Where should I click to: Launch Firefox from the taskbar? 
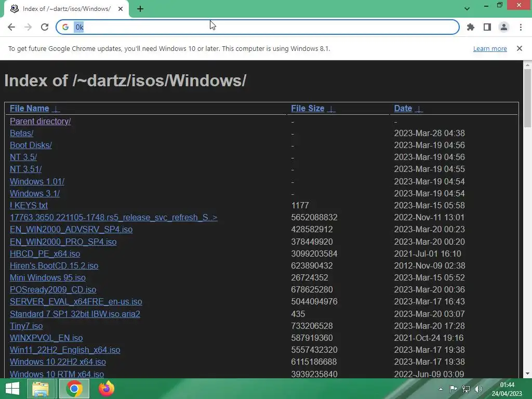point(106,389)
